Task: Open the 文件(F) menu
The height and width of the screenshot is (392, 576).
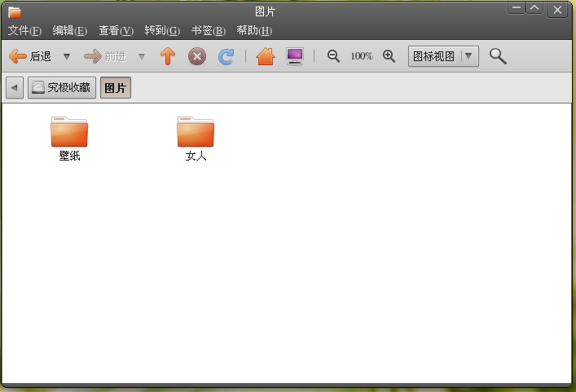Action: [24, 30]
